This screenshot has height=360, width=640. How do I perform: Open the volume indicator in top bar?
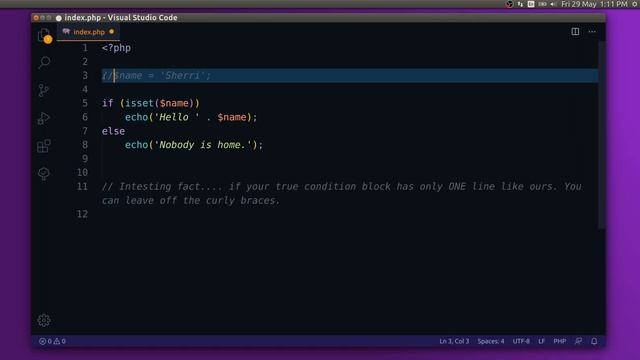pos(553,4)
